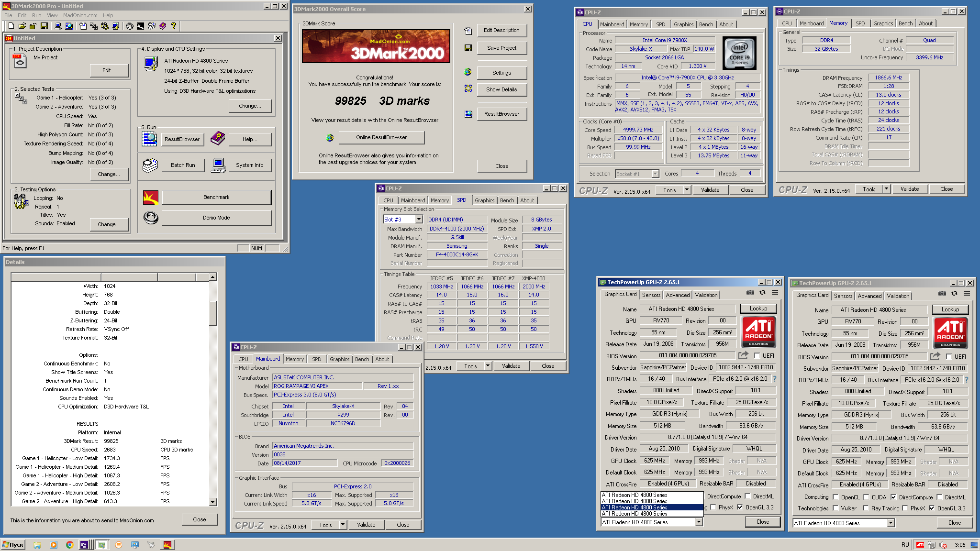Click the BIOS Version field in right GPU-Z

(x=880, y=356)
